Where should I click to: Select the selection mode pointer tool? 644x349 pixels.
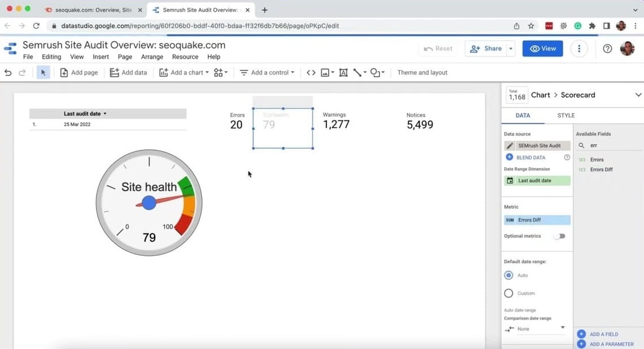[43, 73]
